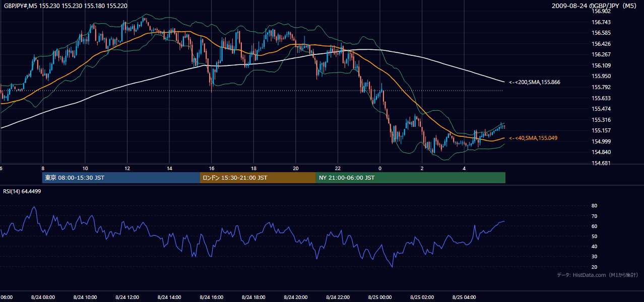Click the 8/24 16:00 time axis label

click(211, 297)
